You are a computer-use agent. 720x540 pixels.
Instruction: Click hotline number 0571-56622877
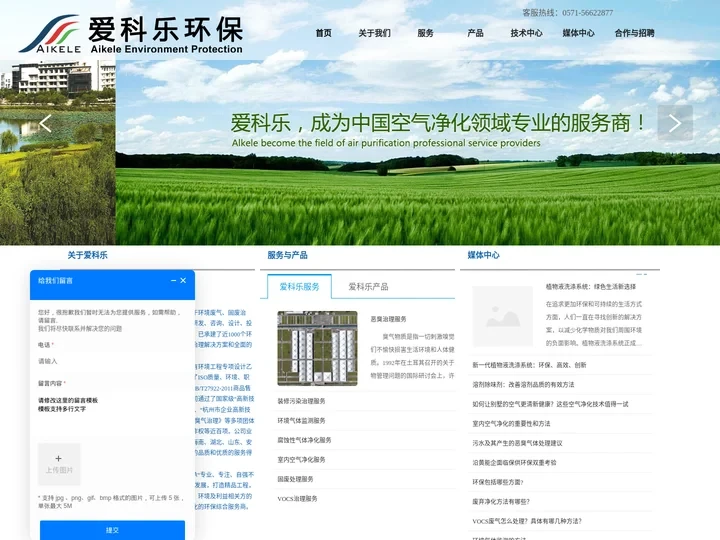point(588,13)
